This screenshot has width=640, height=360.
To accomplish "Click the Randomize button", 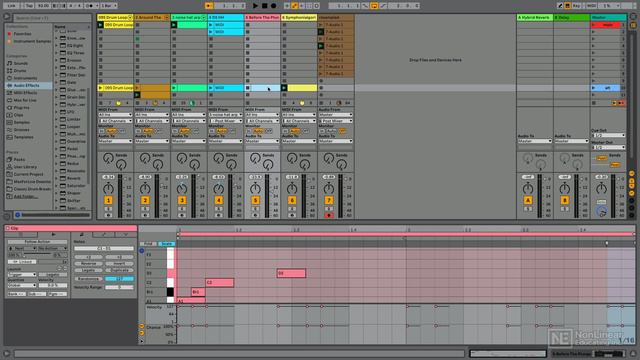I will coord(88,279).
